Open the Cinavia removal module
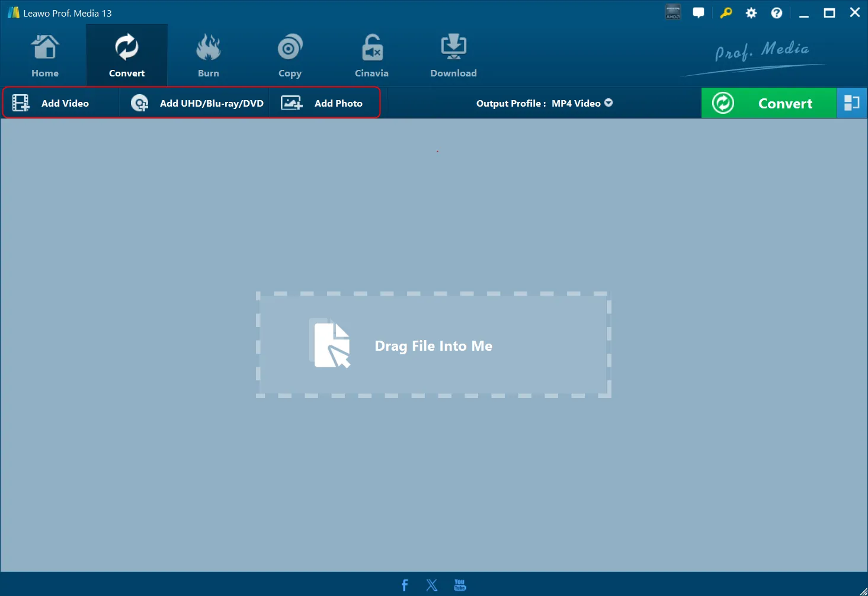This screenshot has height=596, width=868. pyautogui.click(x=371, y=56)
